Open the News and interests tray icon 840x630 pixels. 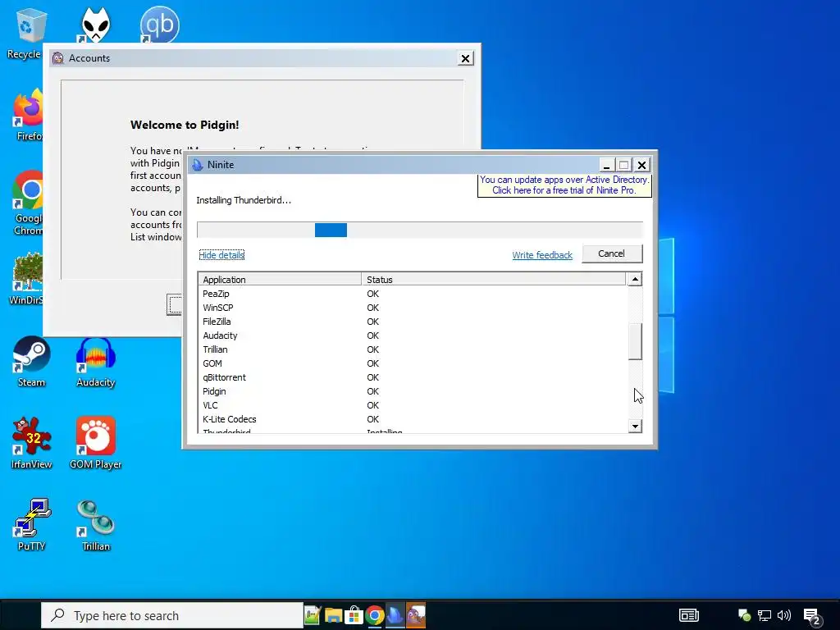click(689, 615)
